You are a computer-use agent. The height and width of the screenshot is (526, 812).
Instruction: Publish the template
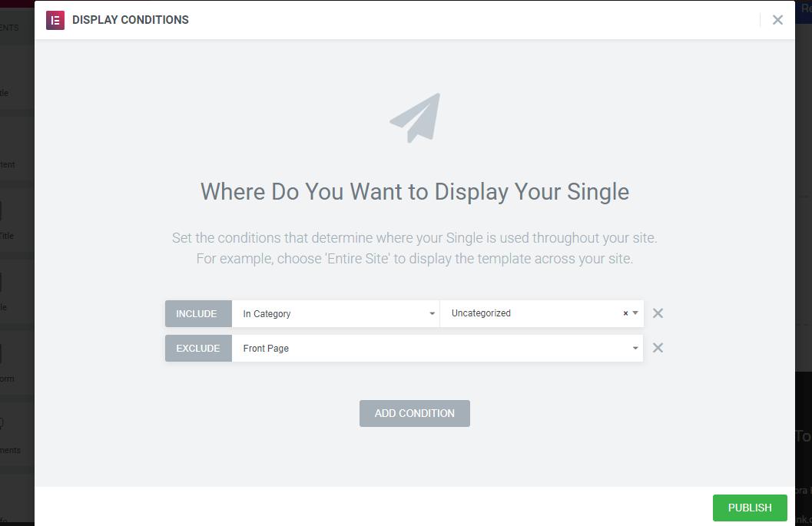click(750, 508)
